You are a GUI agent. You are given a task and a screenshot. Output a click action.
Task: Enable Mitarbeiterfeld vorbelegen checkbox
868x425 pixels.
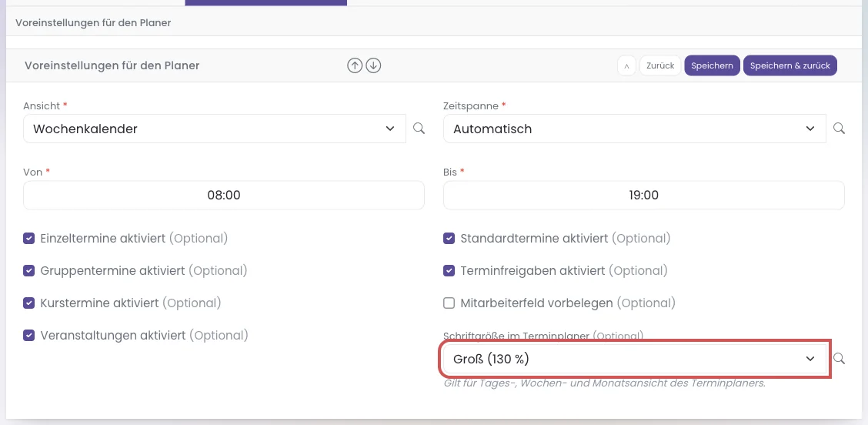449,303
